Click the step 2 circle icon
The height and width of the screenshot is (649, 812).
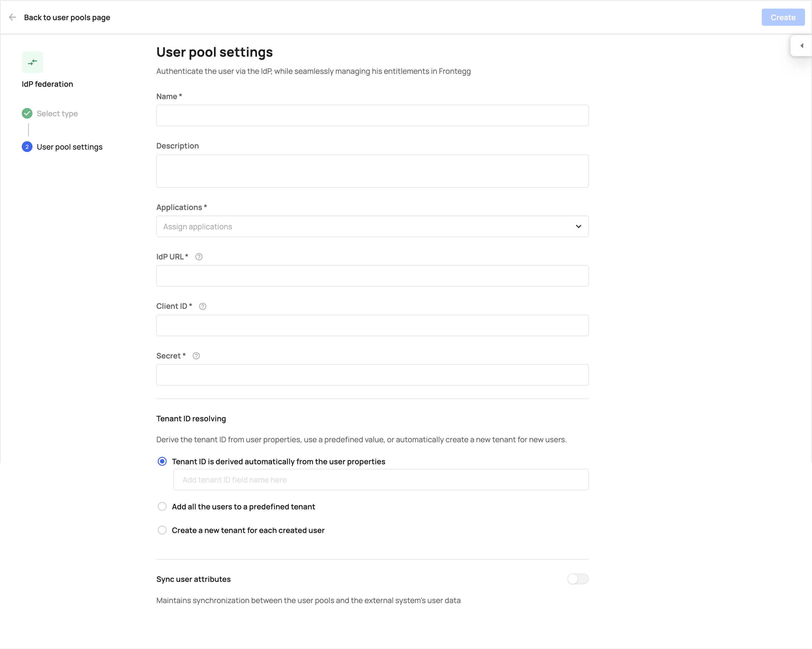click(27, 147)
